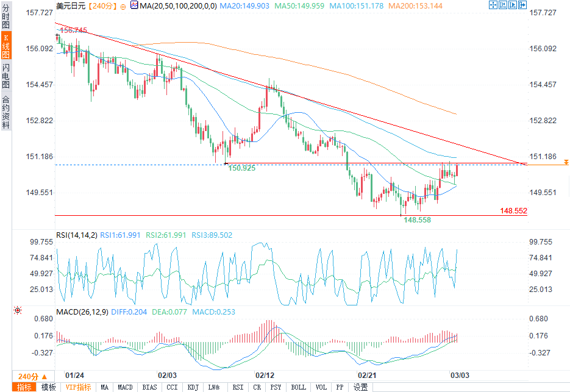Click the crosshair cursor icon at top right
570x392 pixels.
[x=493, y=5]
